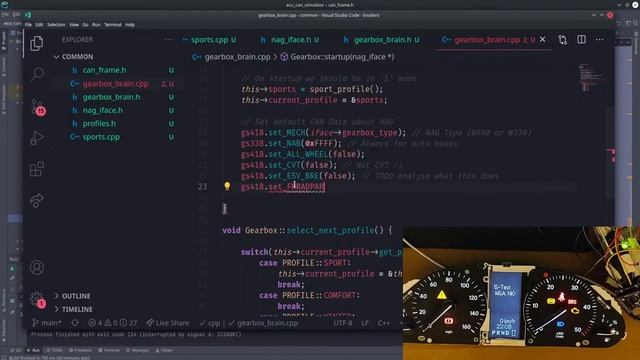The width and height of the screenshot is (640, 360).
Task: Open the Extensions view
Action: point(37,169)
